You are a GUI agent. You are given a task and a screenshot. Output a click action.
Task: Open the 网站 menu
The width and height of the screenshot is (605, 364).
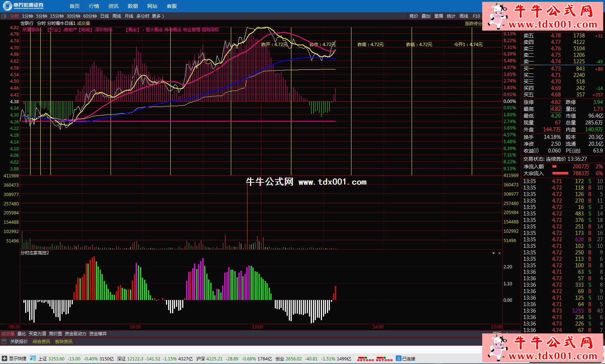152,6
